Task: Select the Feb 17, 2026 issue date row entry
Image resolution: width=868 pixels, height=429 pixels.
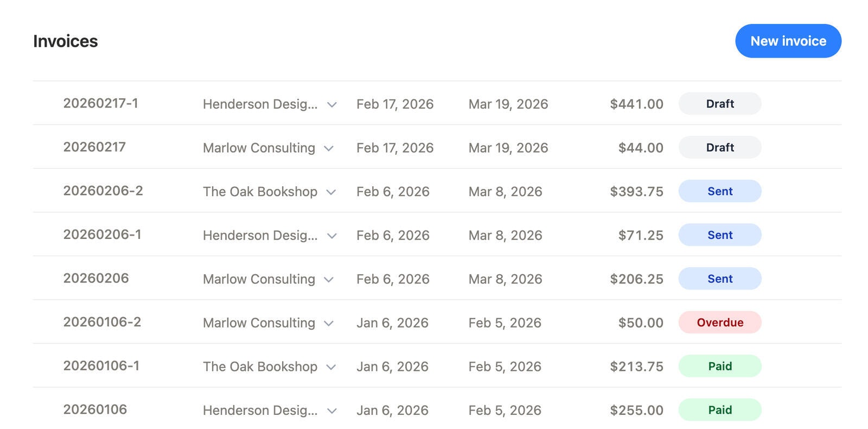Action: tap(394, 104)
